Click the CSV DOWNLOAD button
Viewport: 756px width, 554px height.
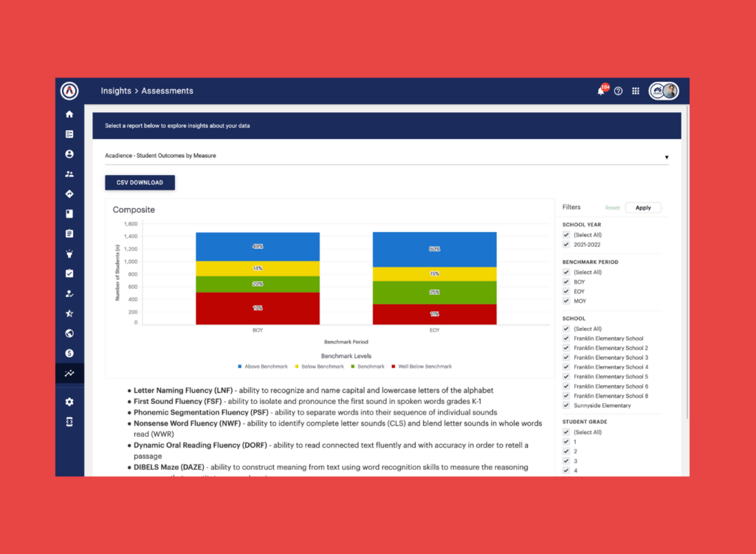[140, 182]
